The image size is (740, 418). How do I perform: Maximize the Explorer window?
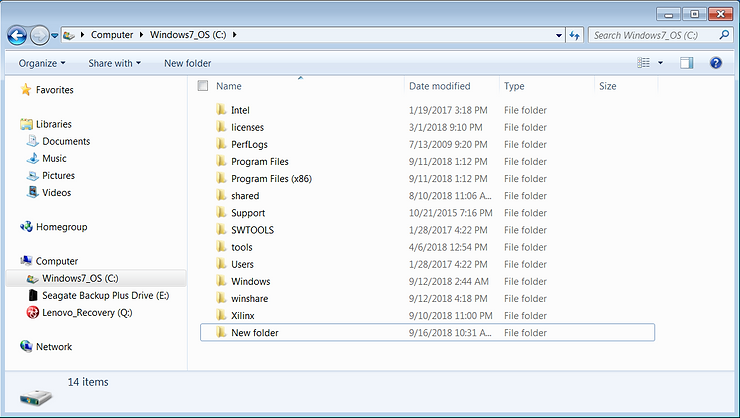click(694, 14)
